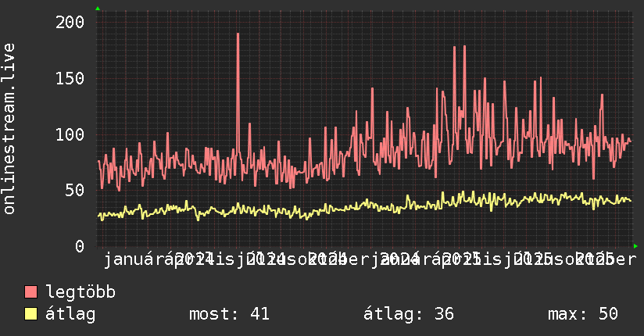This screenshot has height=336, width=644.
Task: Click the 'max: 50' value
Action: pos(583,314)
